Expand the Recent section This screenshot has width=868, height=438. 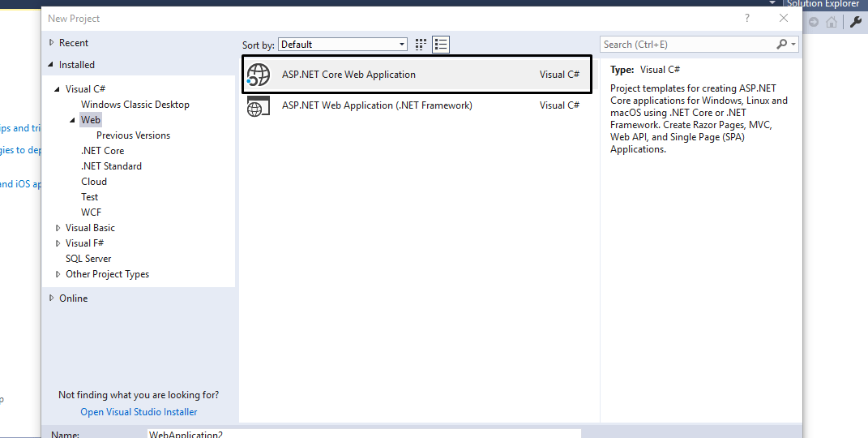52,43
